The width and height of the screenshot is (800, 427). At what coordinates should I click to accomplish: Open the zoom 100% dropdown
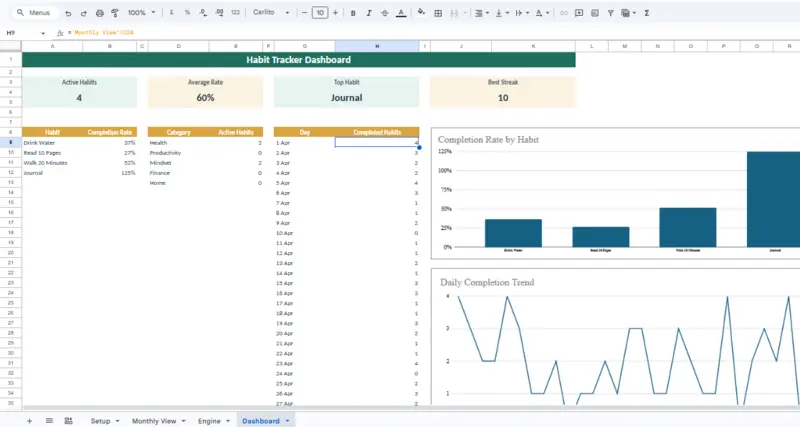tap(141, 13)
